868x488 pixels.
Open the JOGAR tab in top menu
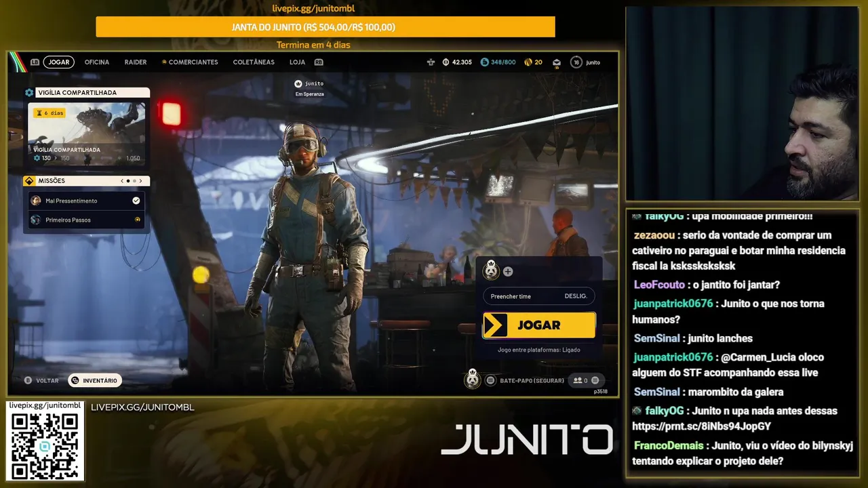[59, 62]
